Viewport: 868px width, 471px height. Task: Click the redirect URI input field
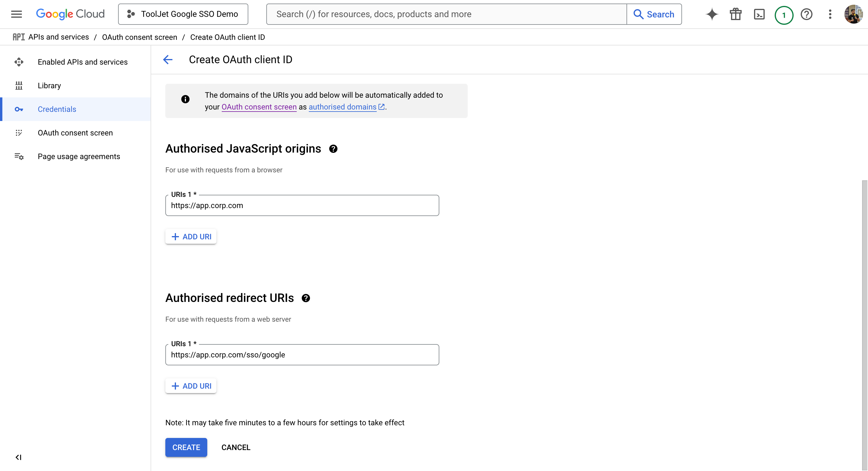click(x=302, y=355)
